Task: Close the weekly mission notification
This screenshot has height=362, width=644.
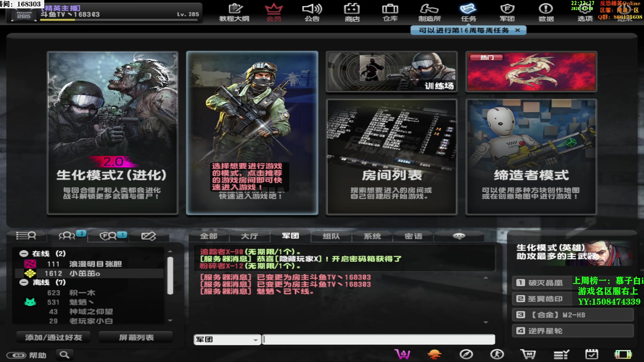Action: [x=518, y=30]
